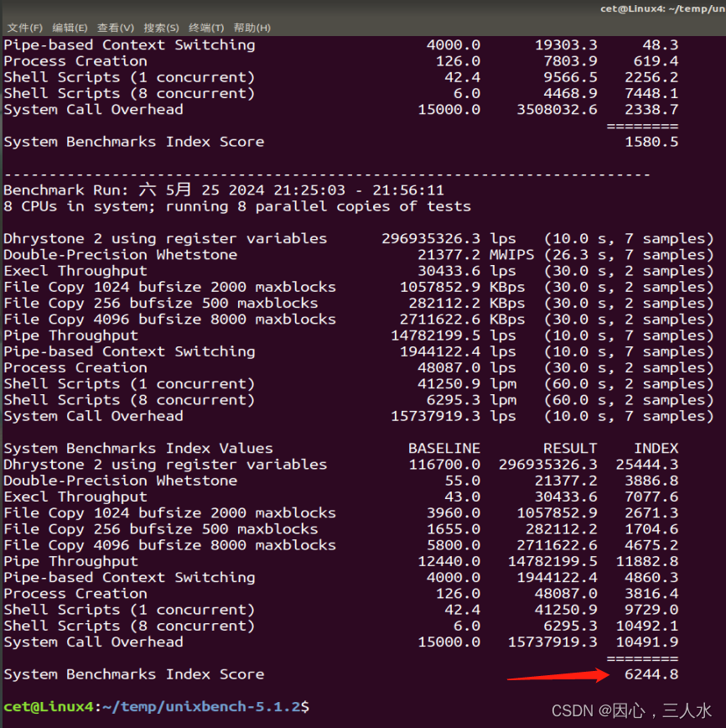Open the 终端(T) menu
726x728 pixels.
(206, 28)
